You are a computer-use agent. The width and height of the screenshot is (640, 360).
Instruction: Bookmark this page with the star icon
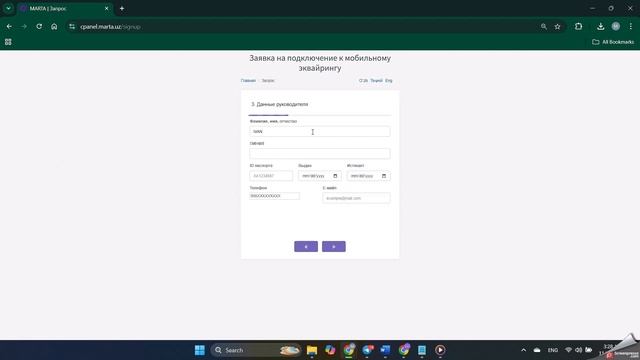558,27
